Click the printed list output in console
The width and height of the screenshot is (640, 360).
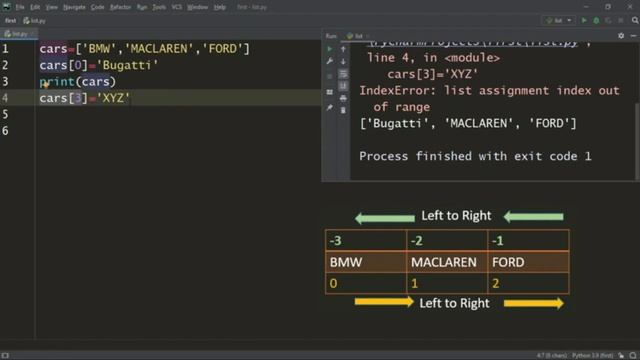coord(468,123)
